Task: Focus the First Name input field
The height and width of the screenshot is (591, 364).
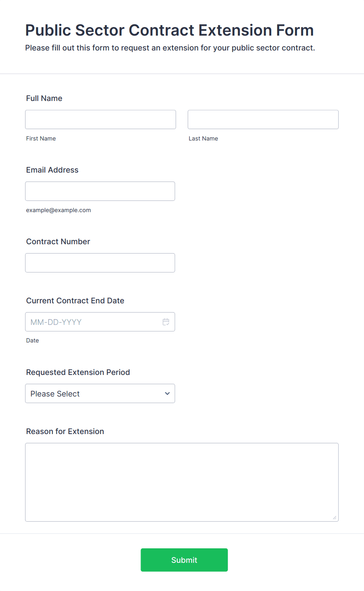Action: (x=101, y=119)
